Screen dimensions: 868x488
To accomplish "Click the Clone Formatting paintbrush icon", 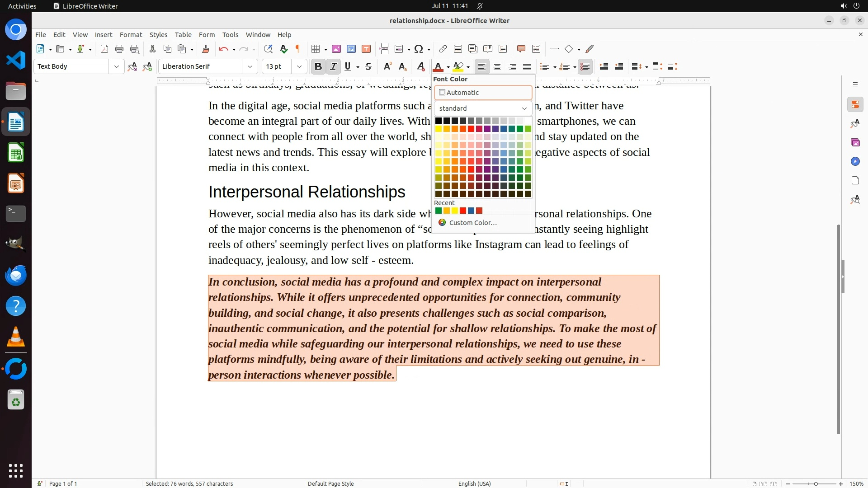I will 206,49.
